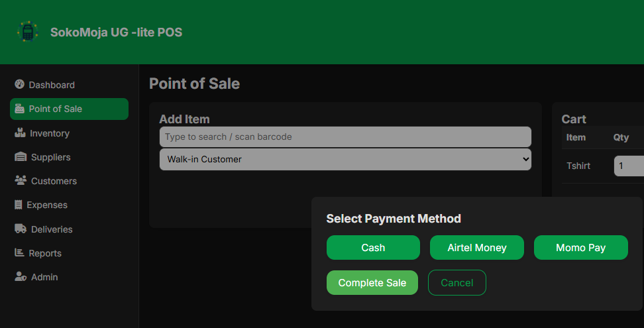Image resolution: width=644 pixels, height=328 pixels.
Task: Click the Point of Sale register icon
Action: coord(19,109)
